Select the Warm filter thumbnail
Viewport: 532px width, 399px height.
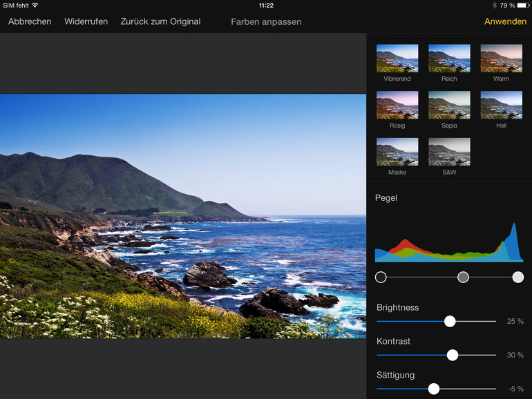coord(502,58)
